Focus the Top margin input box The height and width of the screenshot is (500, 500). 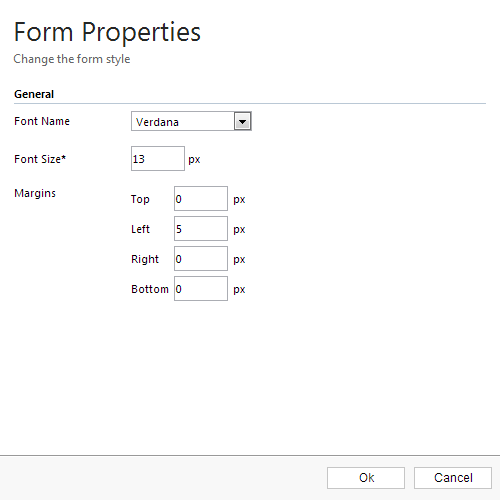pos(201,199)
